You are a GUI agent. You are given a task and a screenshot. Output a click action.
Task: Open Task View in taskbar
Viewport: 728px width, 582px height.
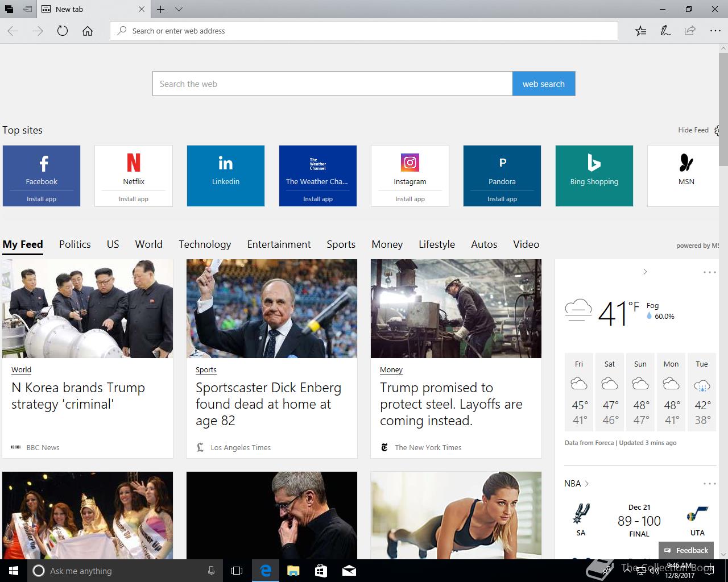pos(237,571)
